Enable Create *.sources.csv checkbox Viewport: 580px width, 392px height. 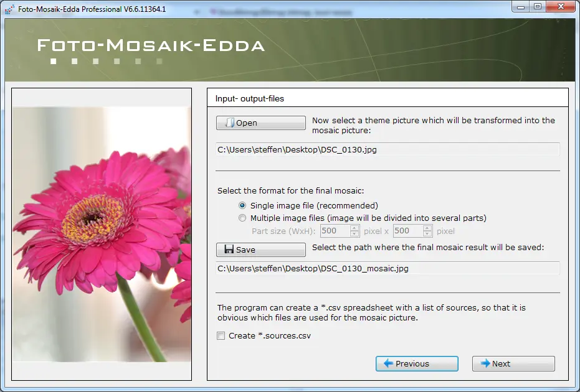221,335
